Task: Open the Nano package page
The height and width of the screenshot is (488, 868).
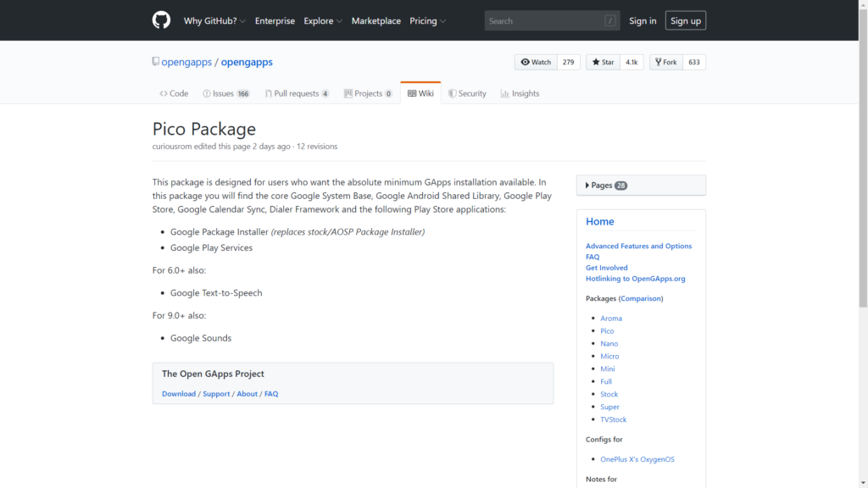Action: tap(609, 344)
